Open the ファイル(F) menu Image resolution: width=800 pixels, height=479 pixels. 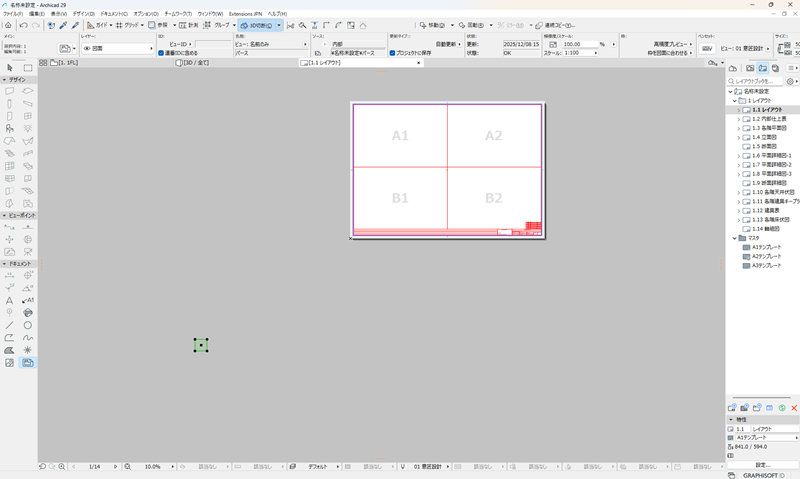(x=13, y=14)
